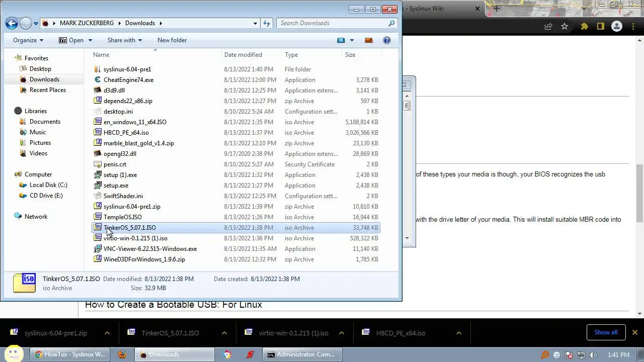The image size is (644, 362).
Task: Toggle the preview pane icon
Action: tap(369, 40)
